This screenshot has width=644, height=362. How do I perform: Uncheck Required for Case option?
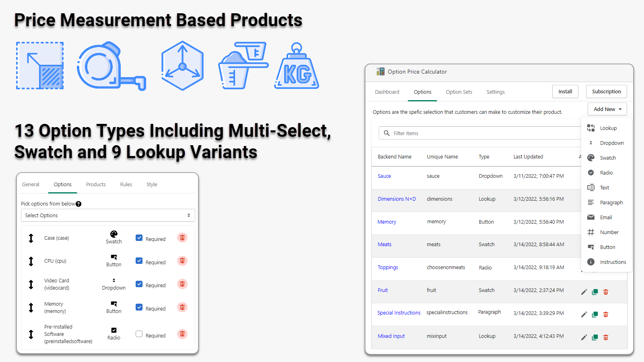(x=139, y=238)
